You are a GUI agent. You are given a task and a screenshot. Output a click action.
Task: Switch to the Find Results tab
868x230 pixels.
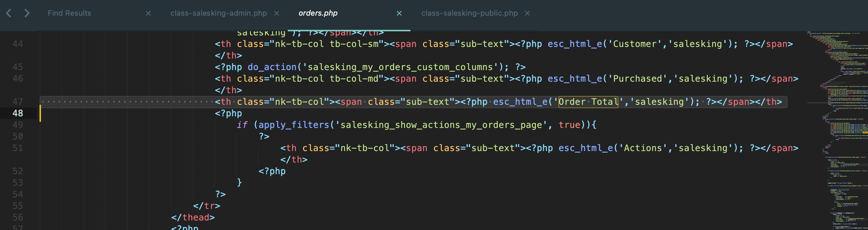coord(69,13)
